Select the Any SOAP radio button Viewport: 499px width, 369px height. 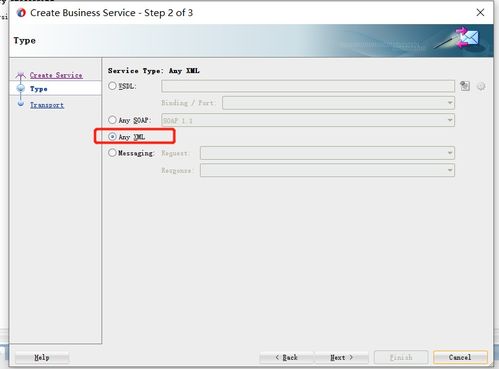[x=112, y=120]
